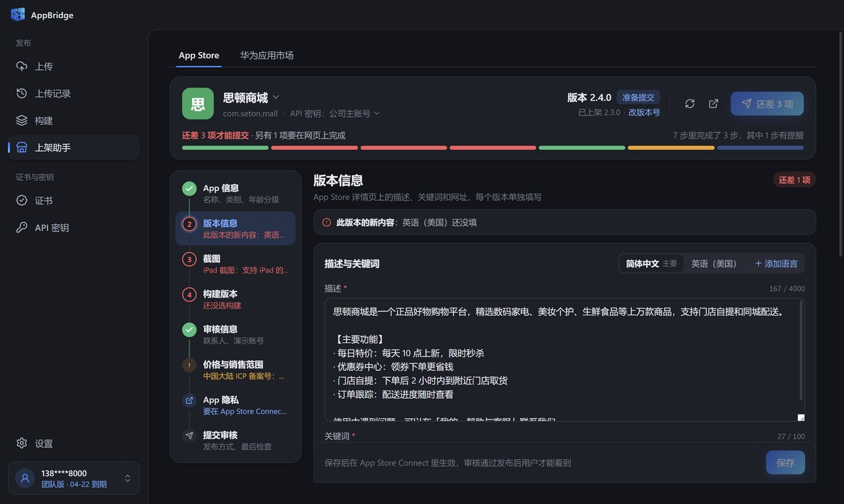Open step App 信息
Viewport: 844px width, 504px height.
[x=236, y=193]
